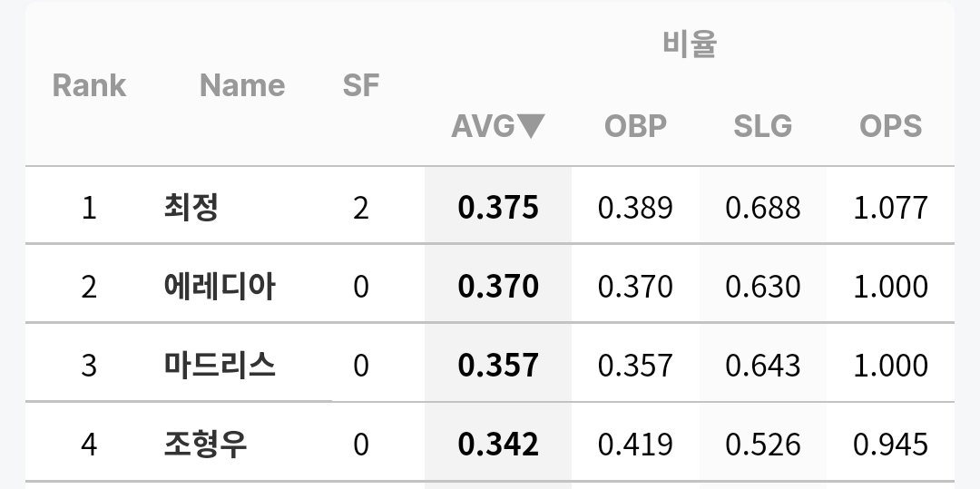
Task: Click the Rank column header
Action: point(89,85)
